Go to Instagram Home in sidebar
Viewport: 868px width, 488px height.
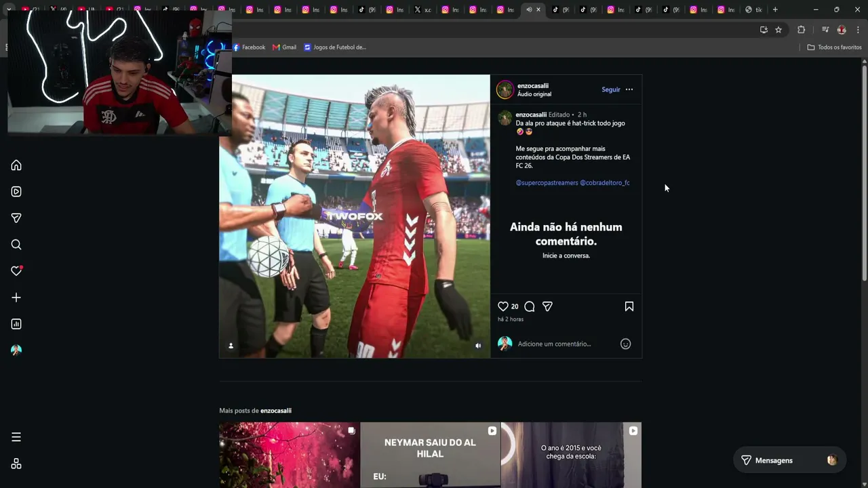click(16, 165)
